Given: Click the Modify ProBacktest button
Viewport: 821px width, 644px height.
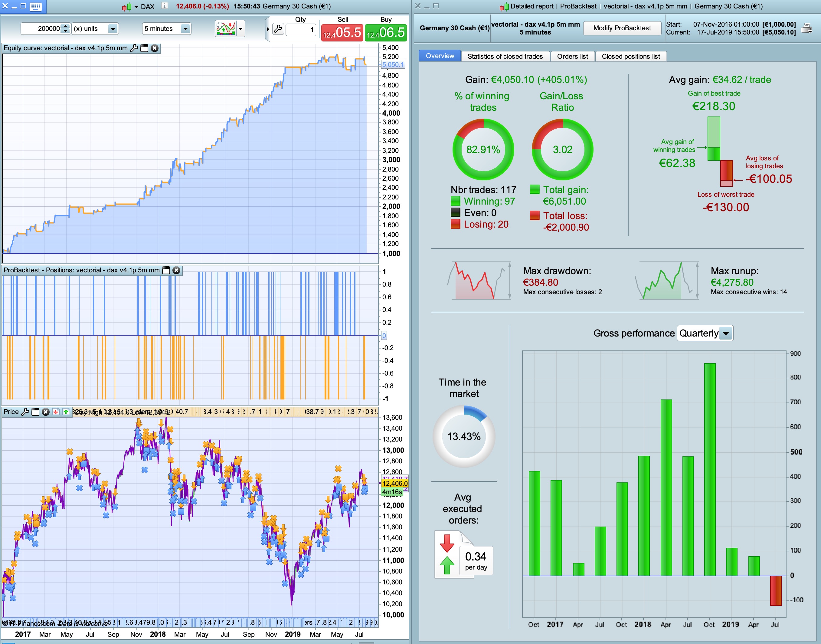Looking at the screenshot, I should point(622,28).
